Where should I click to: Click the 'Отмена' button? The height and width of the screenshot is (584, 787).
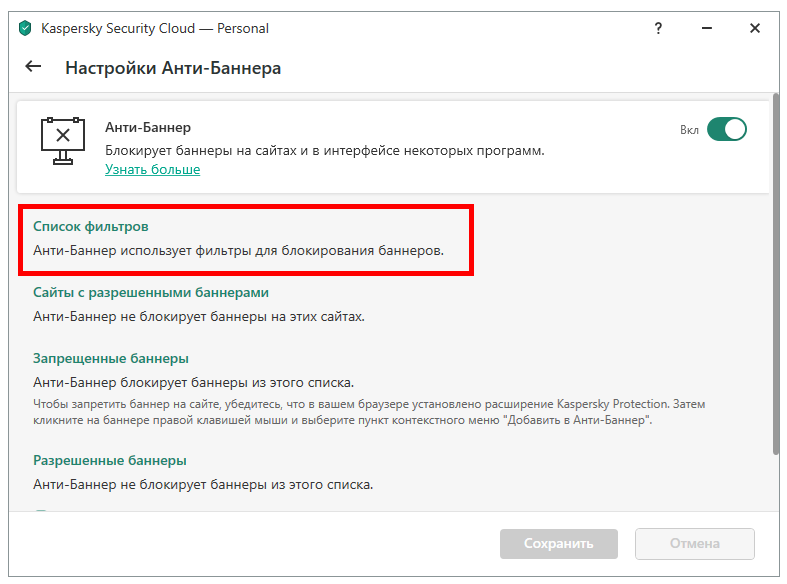click(695, 543)
